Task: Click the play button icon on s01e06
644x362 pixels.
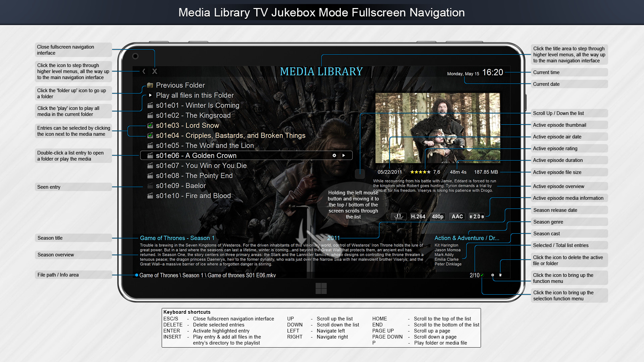Action: [x=345, y=156]
